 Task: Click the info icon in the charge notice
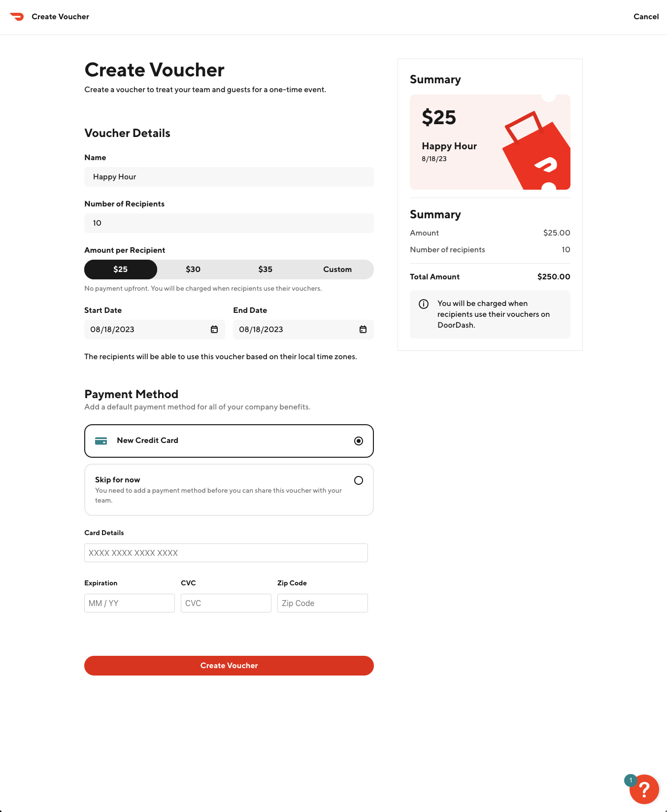(x=423, y=304)
